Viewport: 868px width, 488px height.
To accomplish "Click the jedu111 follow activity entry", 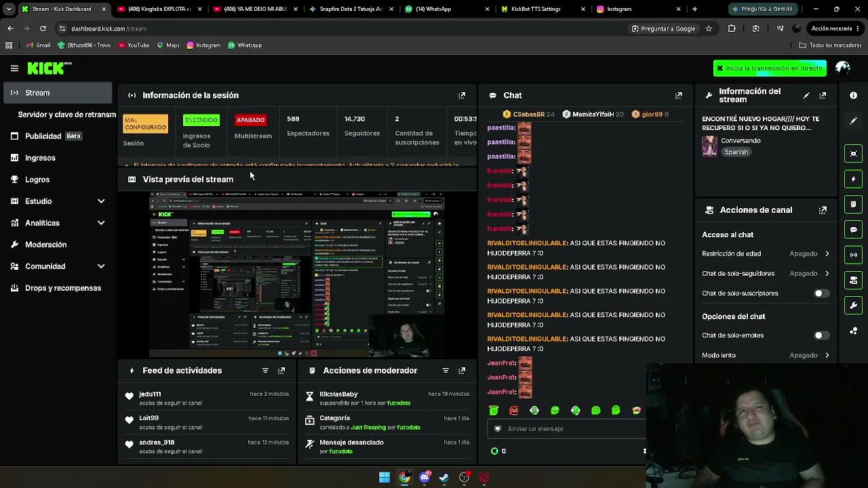I will (207, 399).
